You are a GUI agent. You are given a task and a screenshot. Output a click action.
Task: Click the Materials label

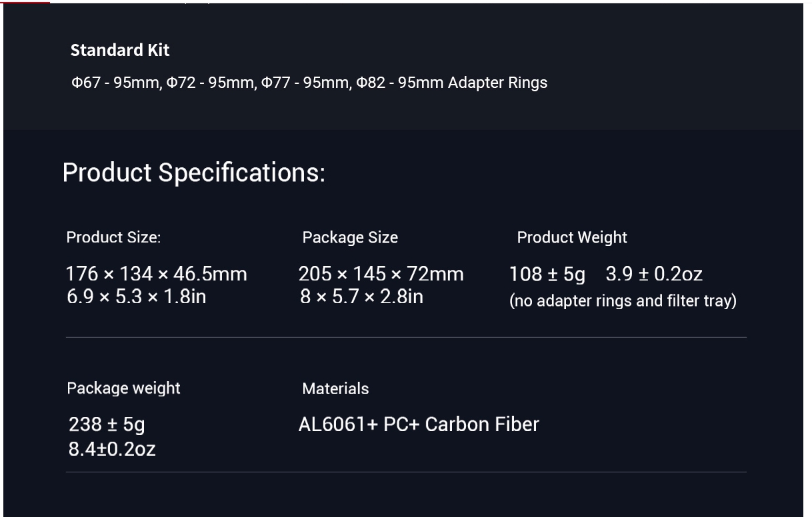coord(335,388)
